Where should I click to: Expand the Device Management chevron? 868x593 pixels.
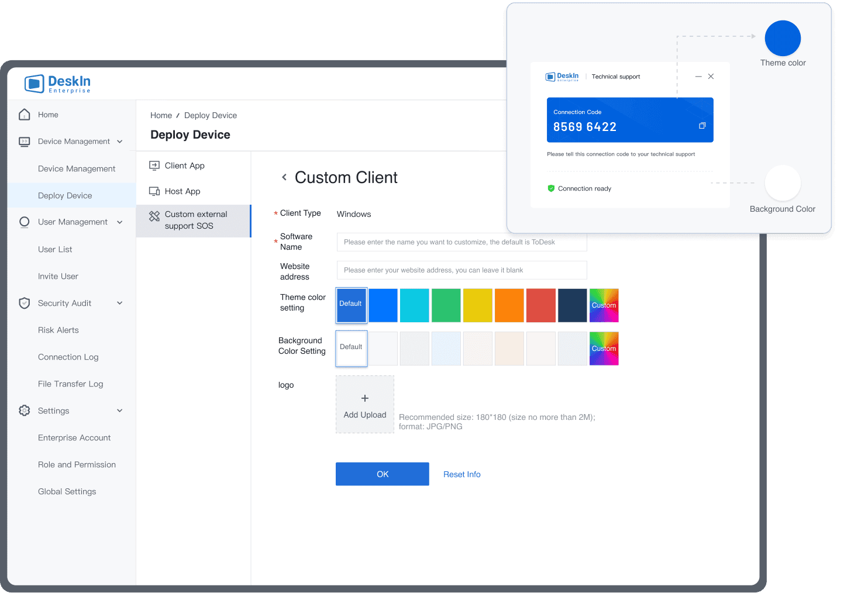(120, 141)
